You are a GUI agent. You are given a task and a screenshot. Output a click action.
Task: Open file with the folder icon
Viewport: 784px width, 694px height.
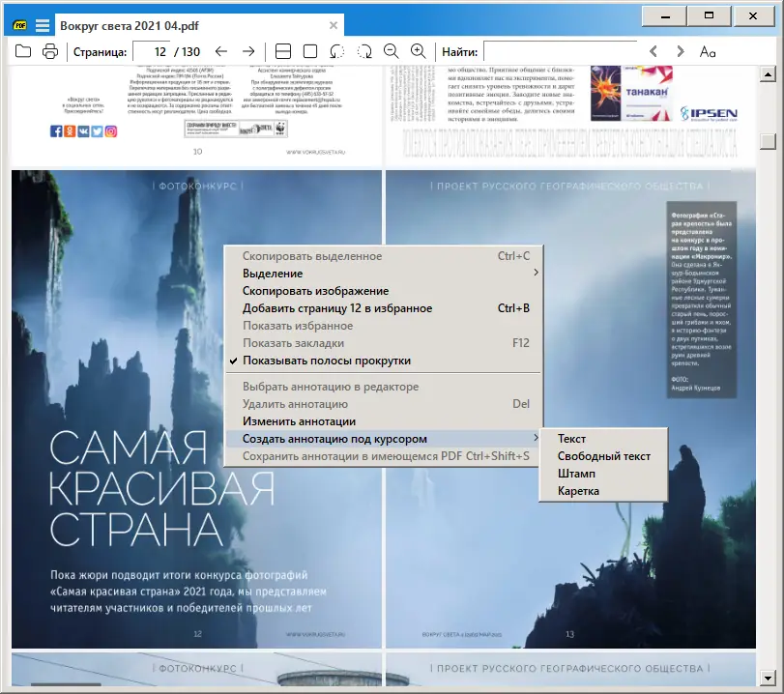[x=23, y=51]
